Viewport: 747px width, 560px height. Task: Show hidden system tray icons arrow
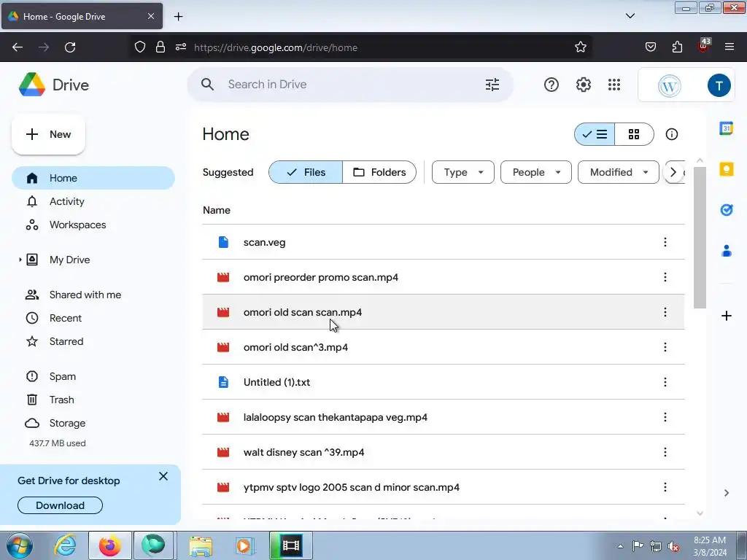[620, 546]
